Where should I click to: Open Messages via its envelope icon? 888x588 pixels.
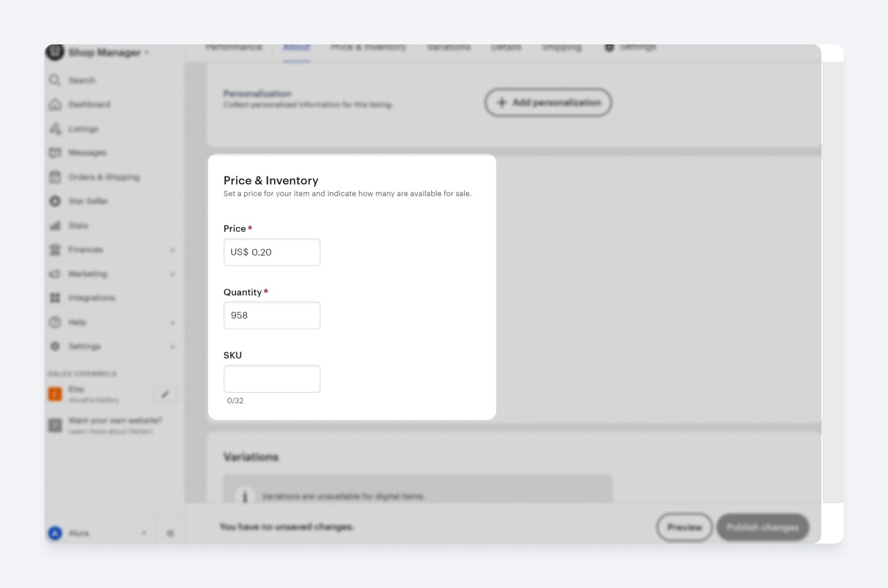55,153
